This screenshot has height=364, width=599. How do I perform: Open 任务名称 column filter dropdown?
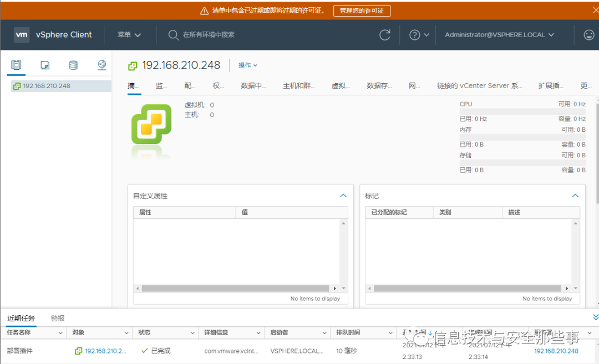(60, 333)
